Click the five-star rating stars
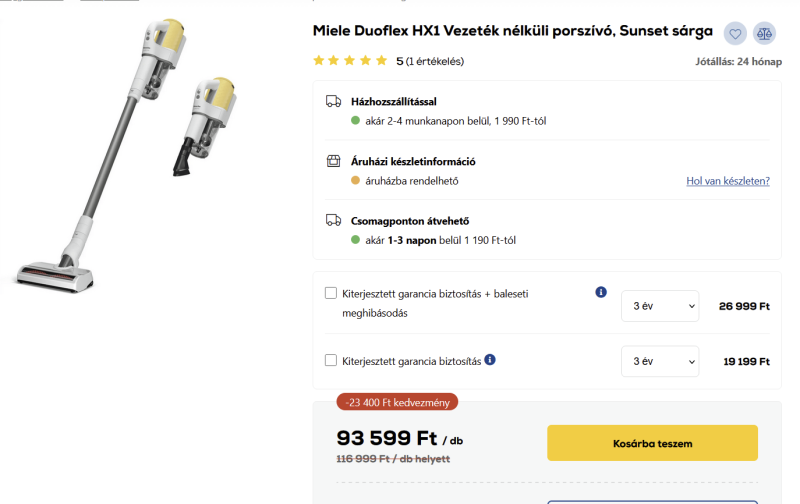This screenshot has height=504, width=800. pyautogui.click(x=350, y=61)
